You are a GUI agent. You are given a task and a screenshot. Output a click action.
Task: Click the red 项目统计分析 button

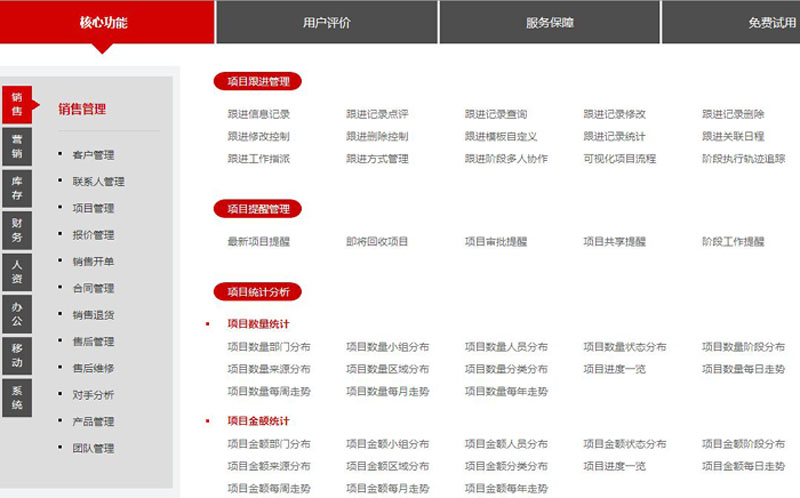258,292
